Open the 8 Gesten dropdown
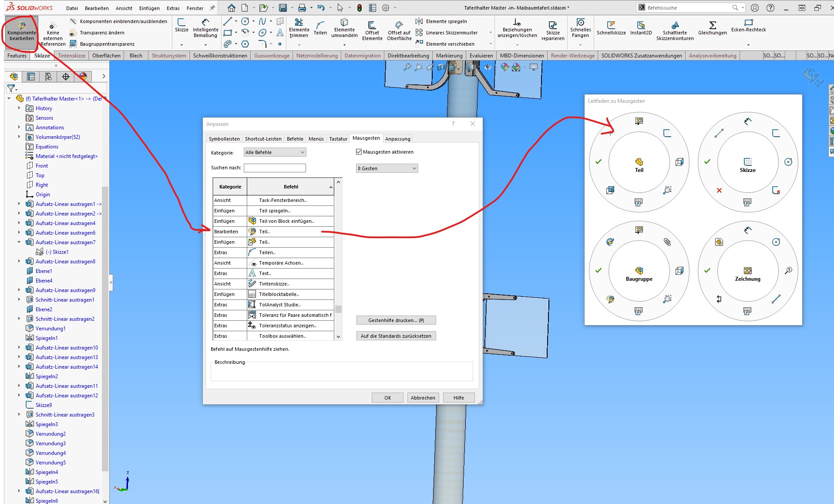Screen dimensions: 834x504 [387, 168]
